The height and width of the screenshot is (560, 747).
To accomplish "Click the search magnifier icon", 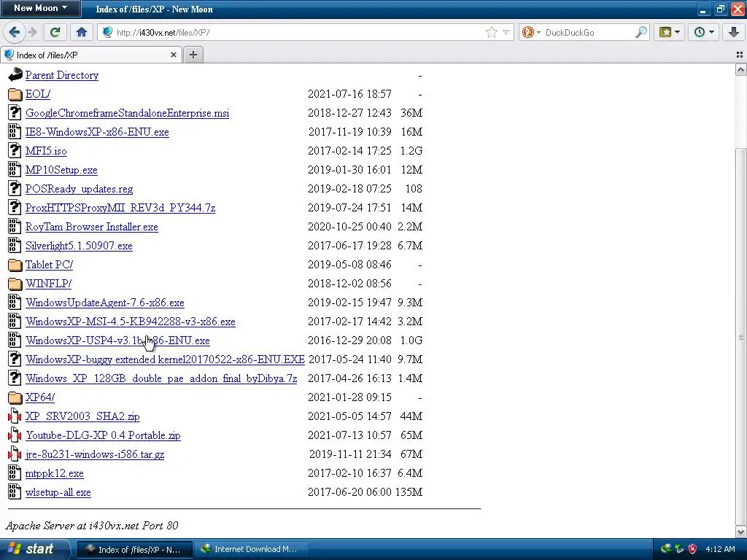I will (x=641, y=32).
